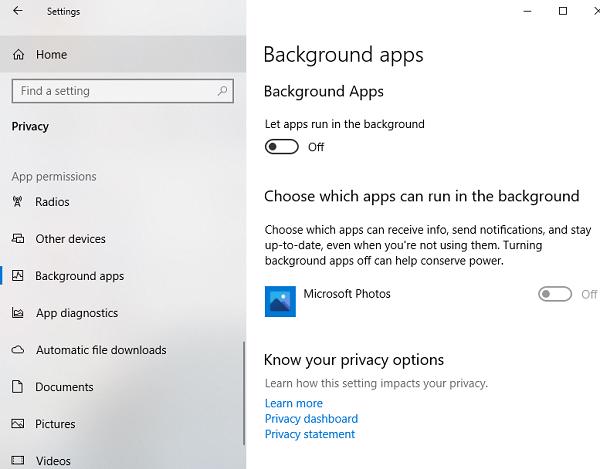600x469 pixels.
Task: Maximize the Settings window
Action: 562,11
